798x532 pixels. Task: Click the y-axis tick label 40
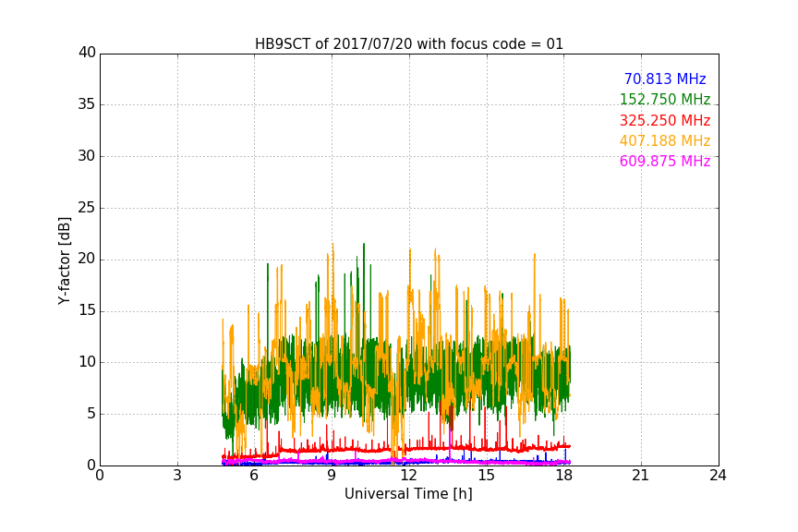click(87, 53)
